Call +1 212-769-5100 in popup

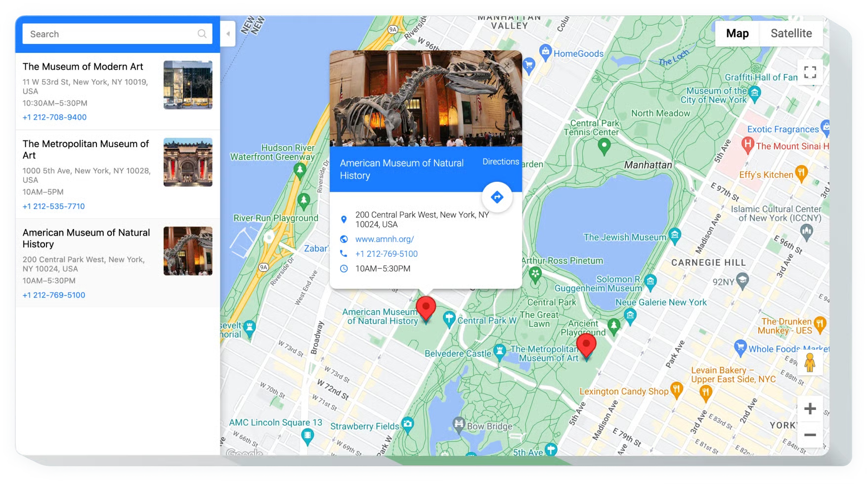[386, 254]
